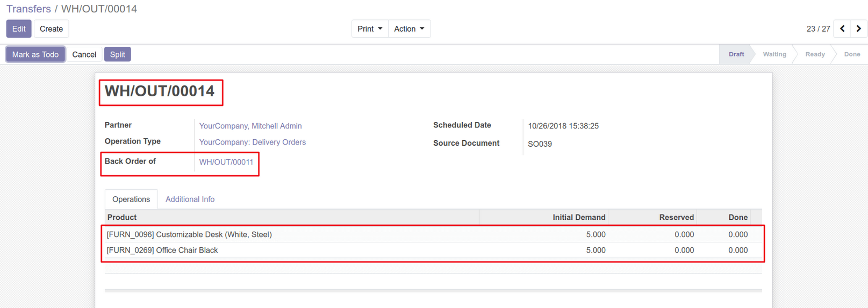
Task: Go to the next record arrow
Action: point(858,29)
